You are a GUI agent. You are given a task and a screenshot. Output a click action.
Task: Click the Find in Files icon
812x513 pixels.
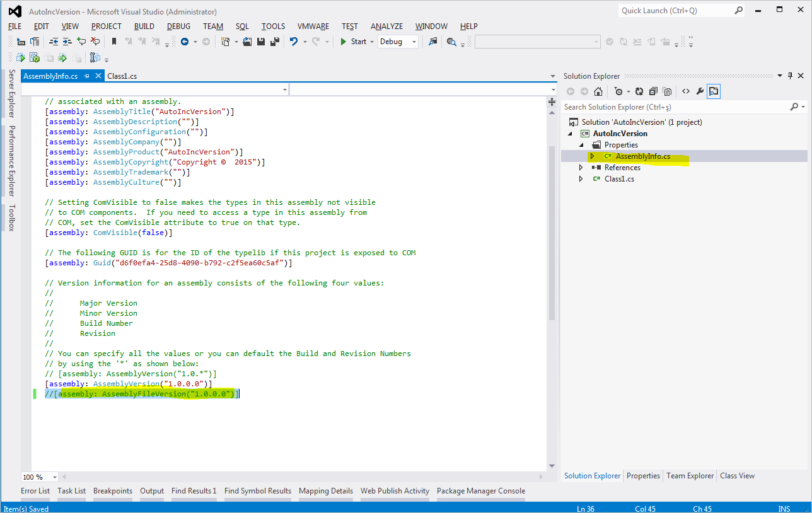click(432, 42)
